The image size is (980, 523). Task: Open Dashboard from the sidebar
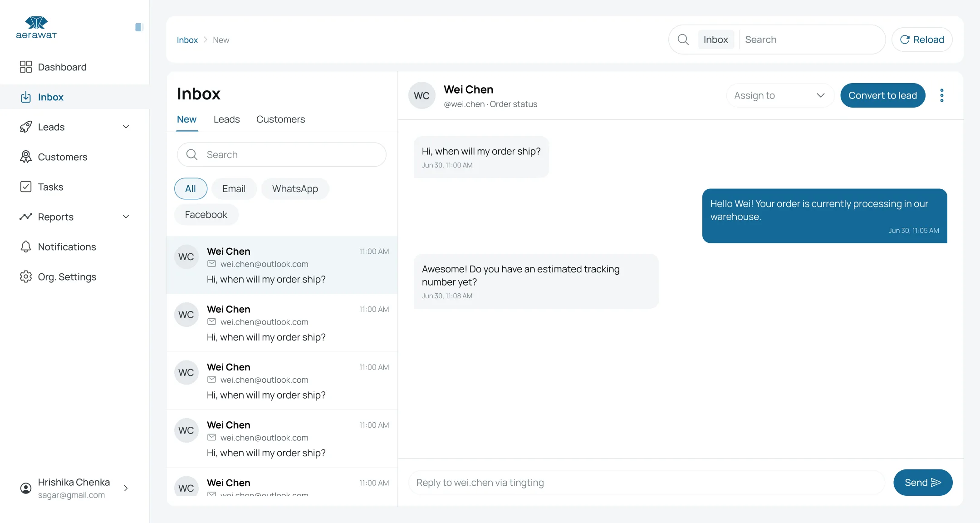coord(75,67)
